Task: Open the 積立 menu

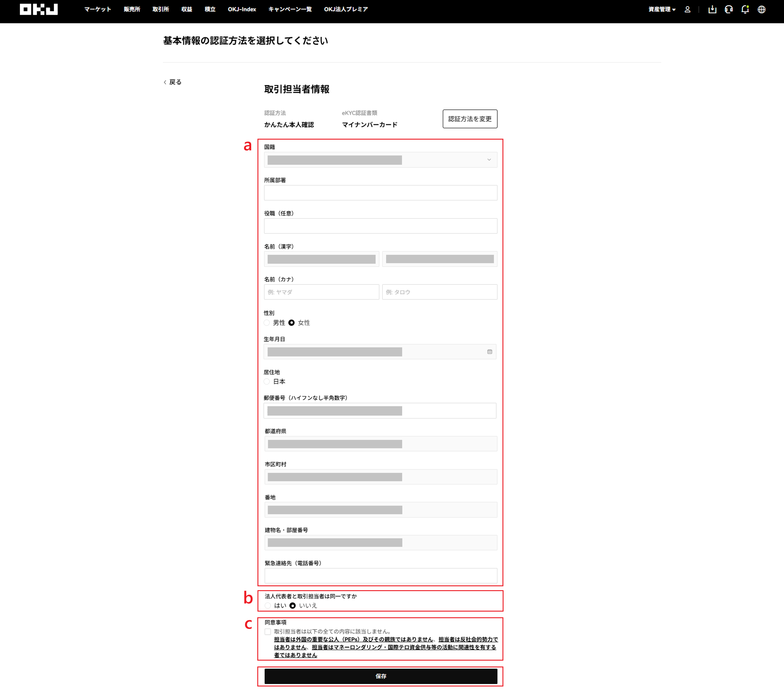Action: tap(210, 9)
